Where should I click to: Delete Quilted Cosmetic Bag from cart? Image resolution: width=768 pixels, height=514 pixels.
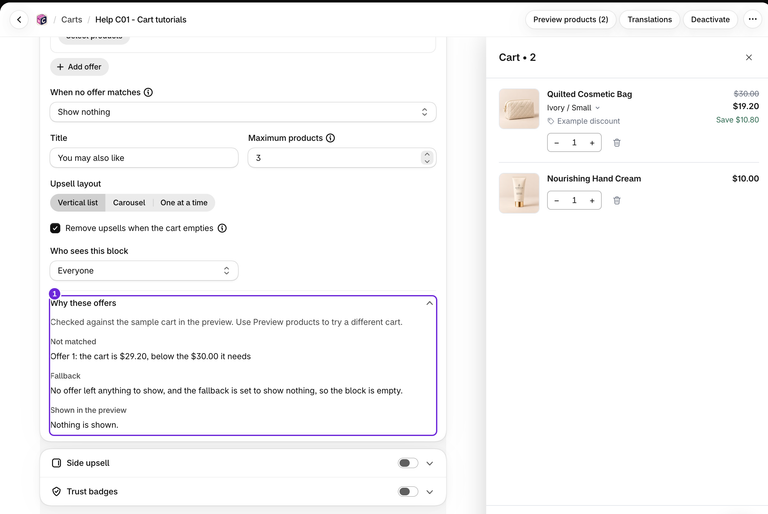pyautogui.click(x=617, y=143)
